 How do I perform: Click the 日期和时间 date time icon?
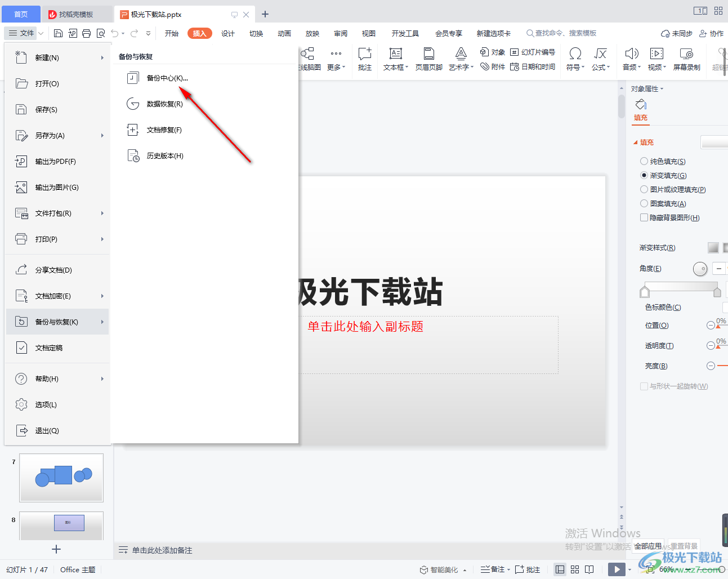[x=533, y=66]
